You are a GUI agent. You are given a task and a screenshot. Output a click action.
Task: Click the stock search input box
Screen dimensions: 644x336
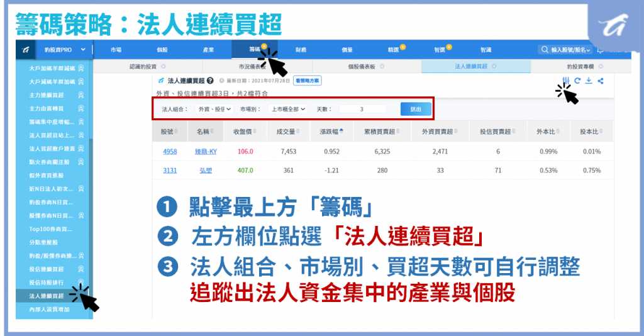point(567,50)
